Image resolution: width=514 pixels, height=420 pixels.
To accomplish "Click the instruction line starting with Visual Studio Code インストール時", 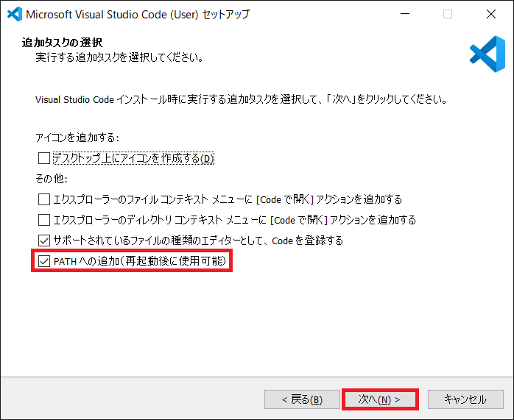I will coord(242,99).
